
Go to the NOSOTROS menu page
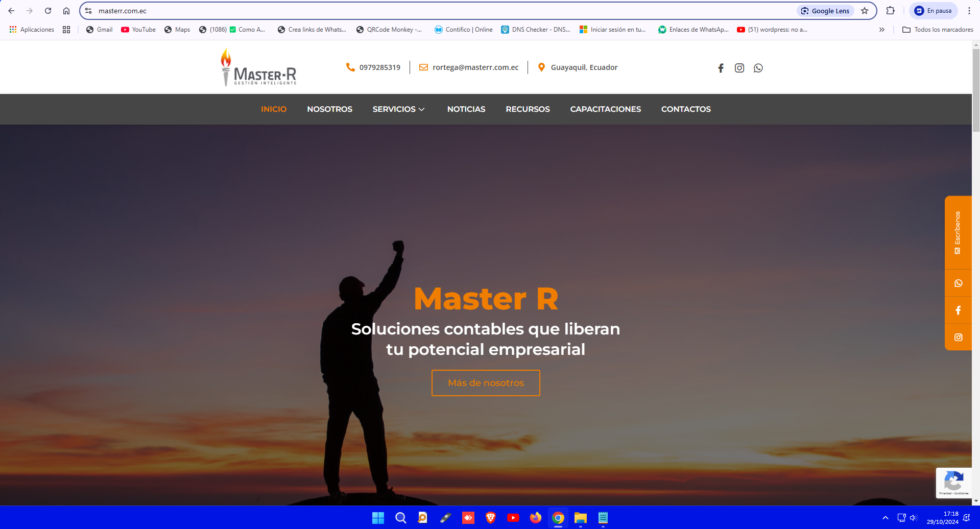[x=329, y=109]
